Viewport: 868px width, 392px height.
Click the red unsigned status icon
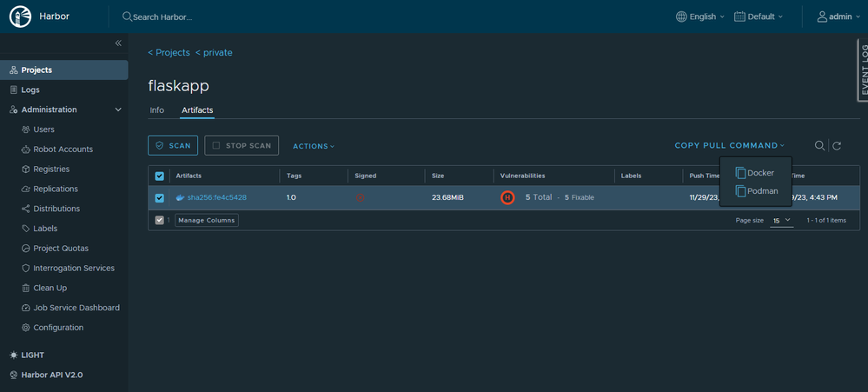click(361, 197)
